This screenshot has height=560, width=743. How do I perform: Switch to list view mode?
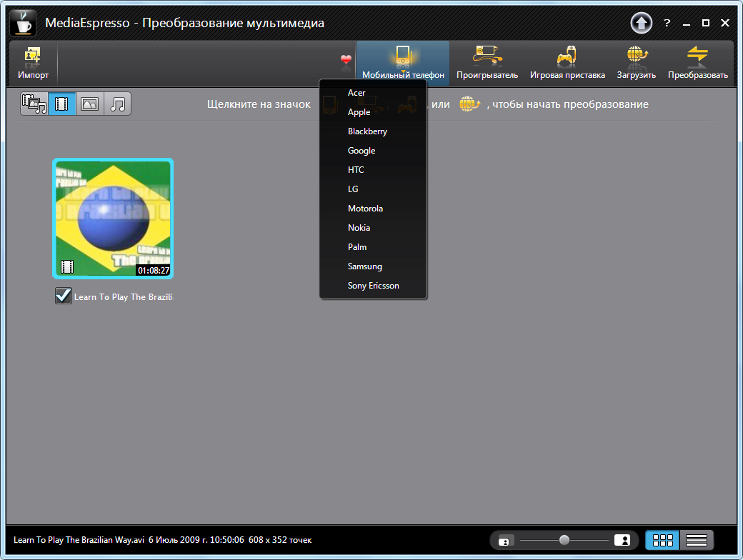tap(696, 540)
